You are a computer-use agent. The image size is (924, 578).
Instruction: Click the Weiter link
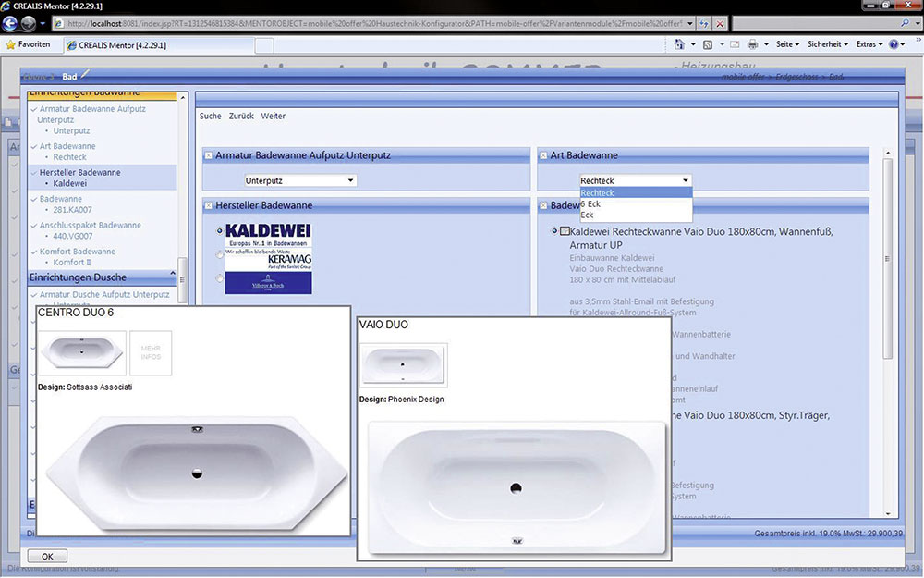tap(274, 117)
